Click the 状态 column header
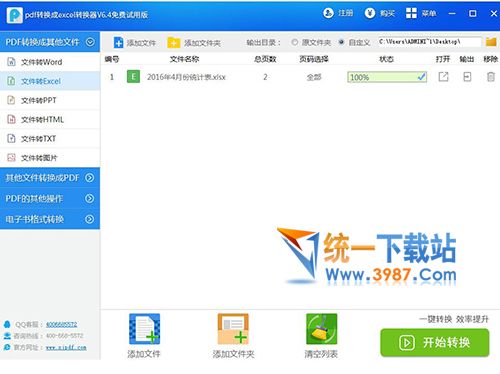 386,59
